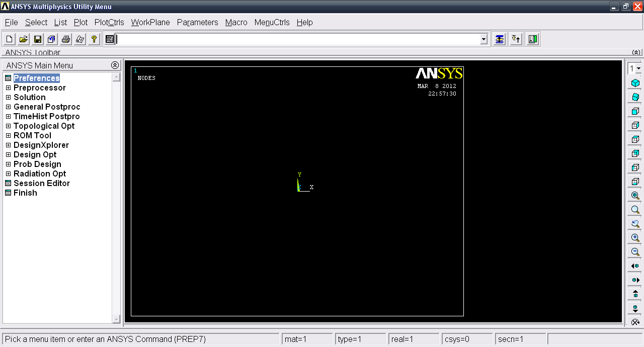Select Preferences in the Main Menu
This screenshot has height=347, width=644.
click(36, 78)
